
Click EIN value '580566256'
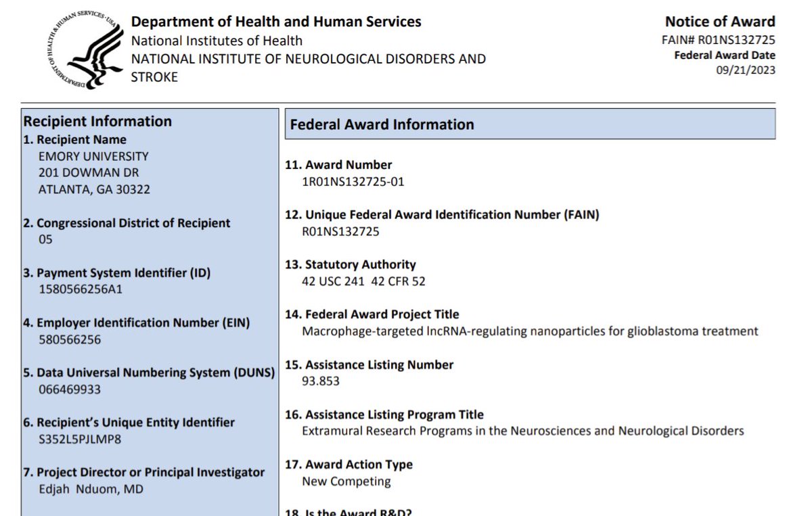70,339
